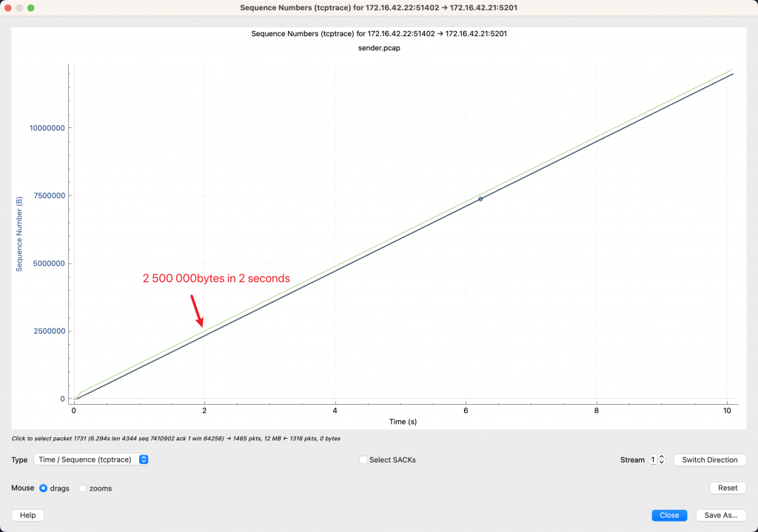The image size is (758, 532).
Task: Decrease stream number with the down arrow
Action: pos(662,462)
